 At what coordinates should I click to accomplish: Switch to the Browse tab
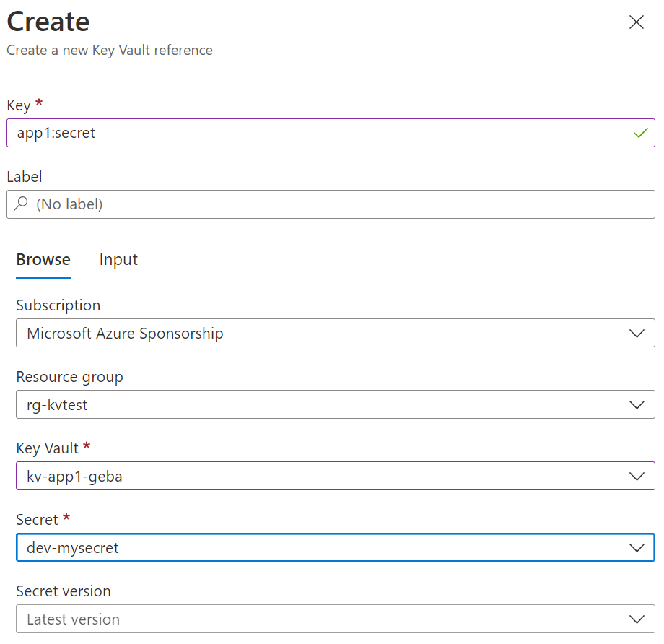(43, 260)
